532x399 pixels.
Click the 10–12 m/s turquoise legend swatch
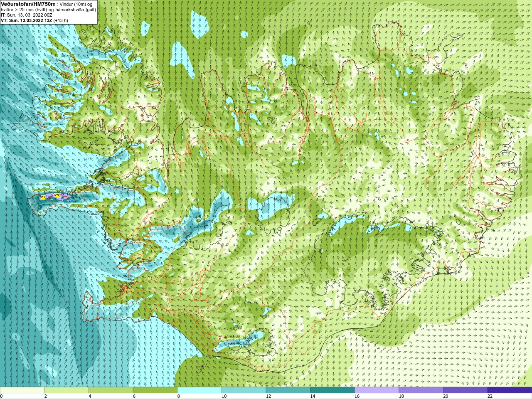[x=244, y=390]
